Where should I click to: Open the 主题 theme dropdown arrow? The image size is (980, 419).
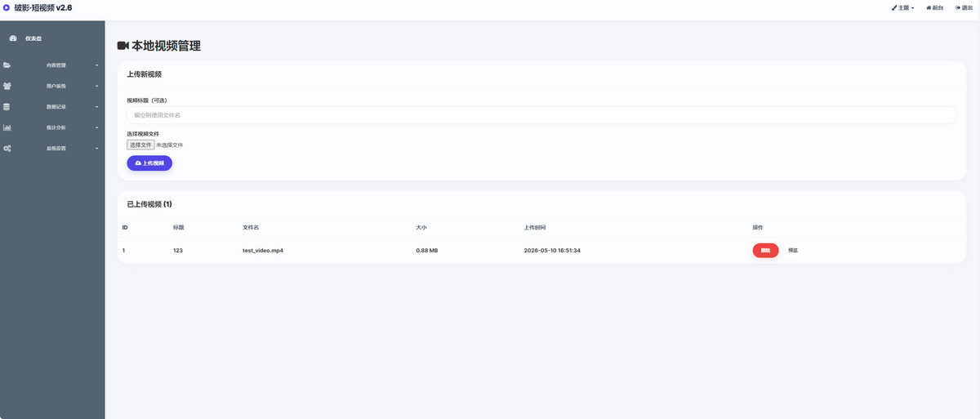(912, 8)
